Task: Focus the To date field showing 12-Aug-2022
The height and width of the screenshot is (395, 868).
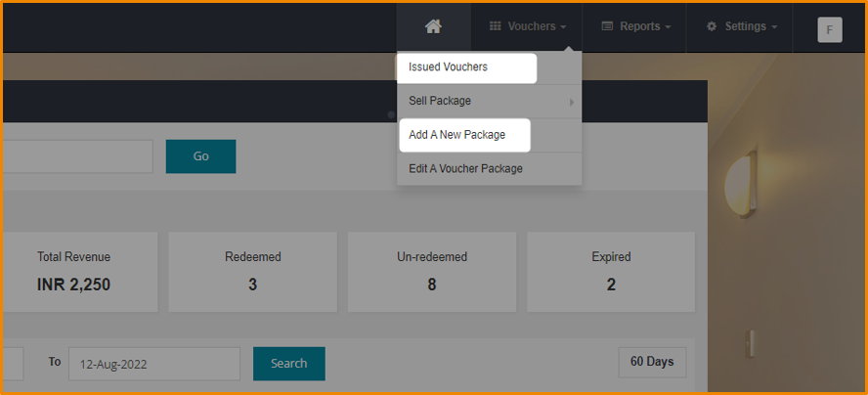Action: click(153, 363)
